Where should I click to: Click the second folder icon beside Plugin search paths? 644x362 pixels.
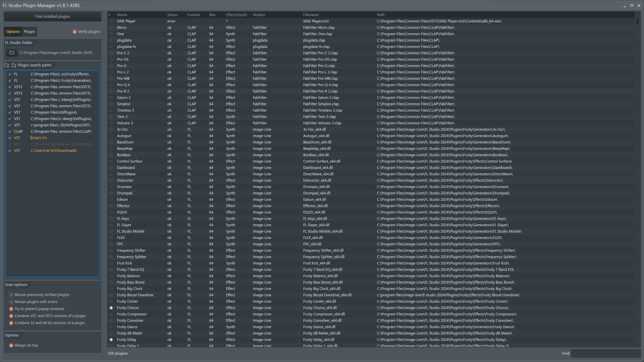(14, 65)
